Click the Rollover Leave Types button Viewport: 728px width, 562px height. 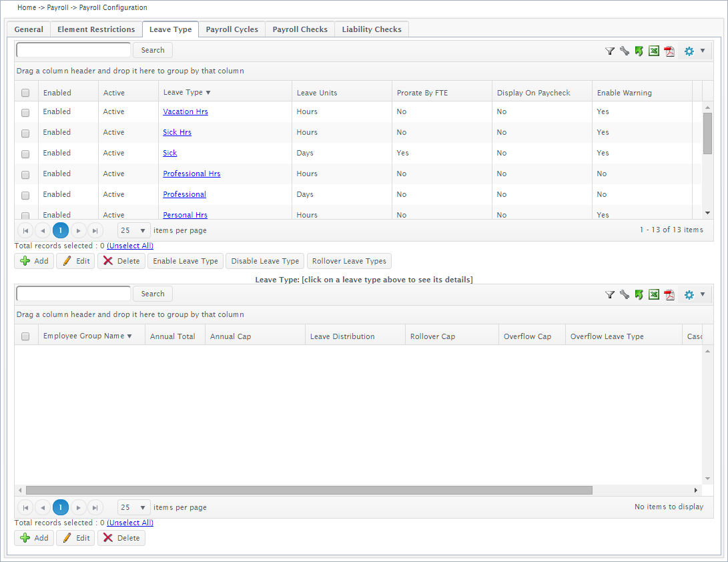(x=348, y=261)
